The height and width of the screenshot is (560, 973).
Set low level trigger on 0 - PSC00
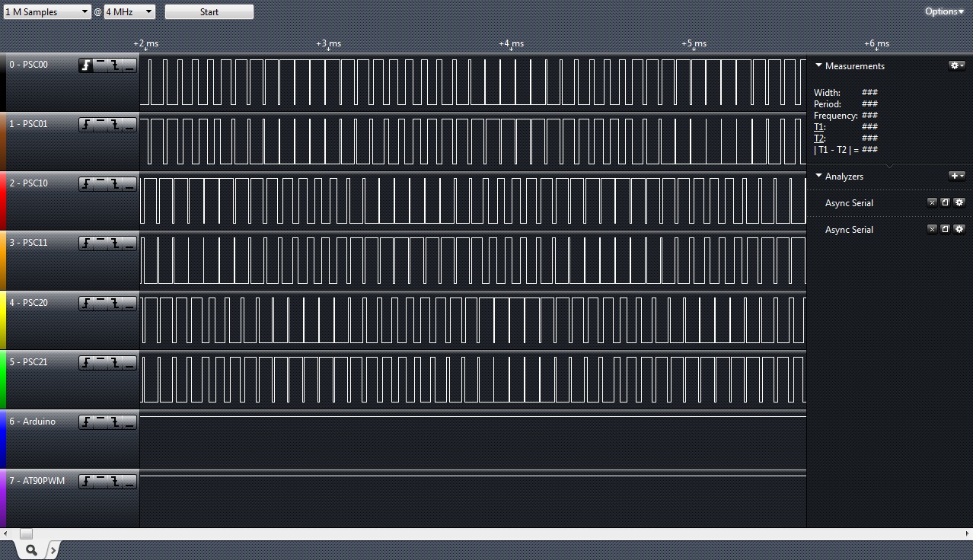tap(129, 65)
